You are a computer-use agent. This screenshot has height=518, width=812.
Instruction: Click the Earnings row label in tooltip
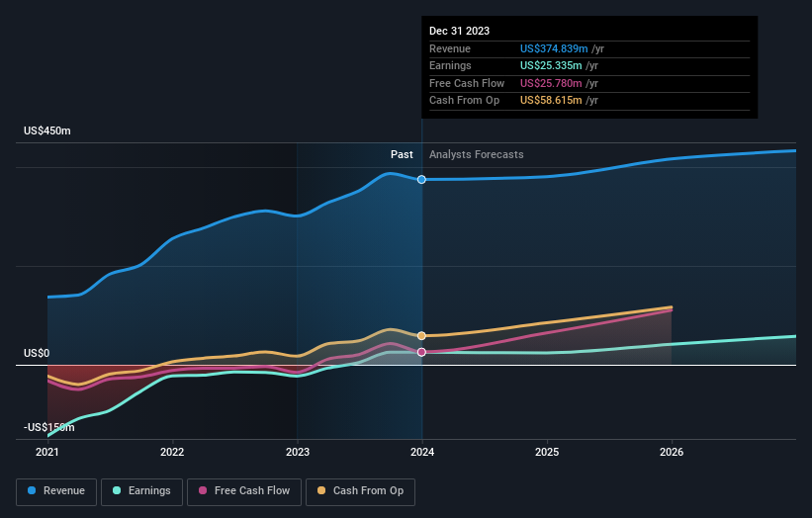(450, 65)
